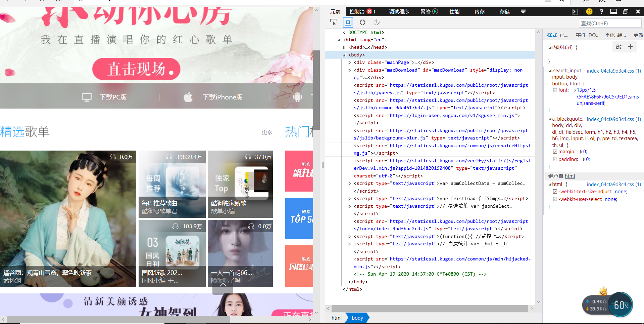The width and height of the screenshot is (644, 324).
Task: Click headphone icon beside 39839.4万 play count
Action: pos(169,157)
